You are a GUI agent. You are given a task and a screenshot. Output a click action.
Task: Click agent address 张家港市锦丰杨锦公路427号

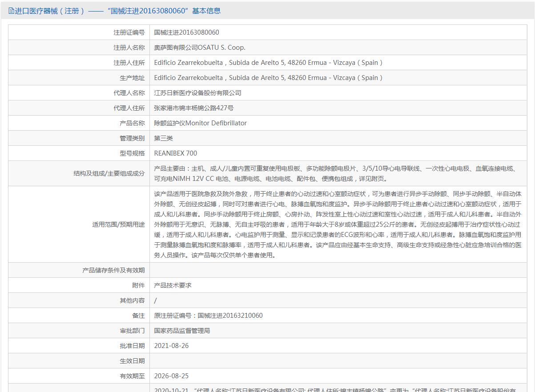[x=193, y=108]
